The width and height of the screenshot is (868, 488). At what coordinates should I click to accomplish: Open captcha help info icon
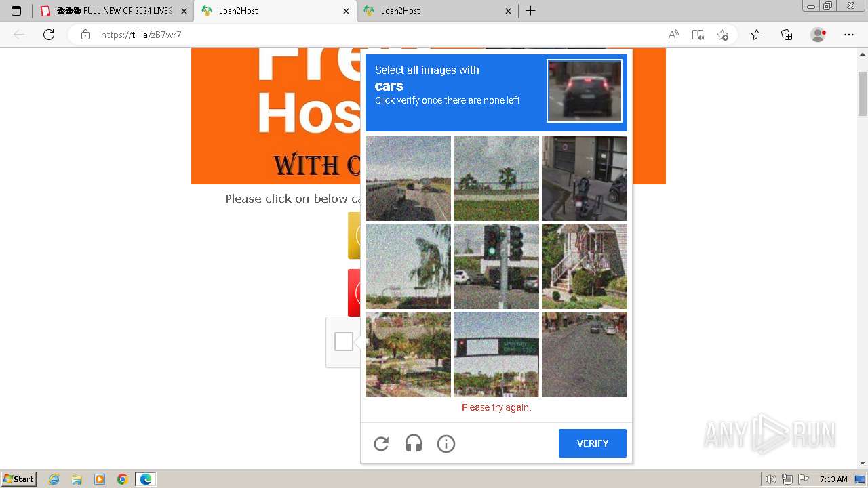tap(446, 444)
